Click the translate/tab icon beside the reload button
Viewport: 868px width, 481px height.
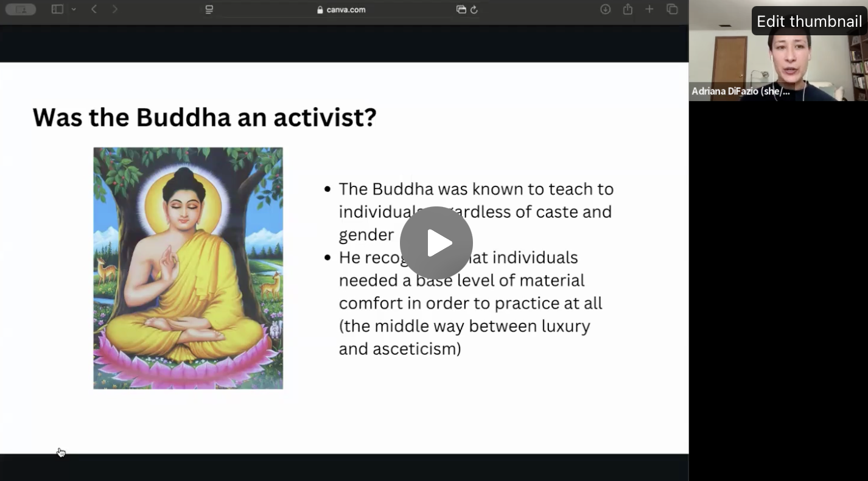click(461, 9)
